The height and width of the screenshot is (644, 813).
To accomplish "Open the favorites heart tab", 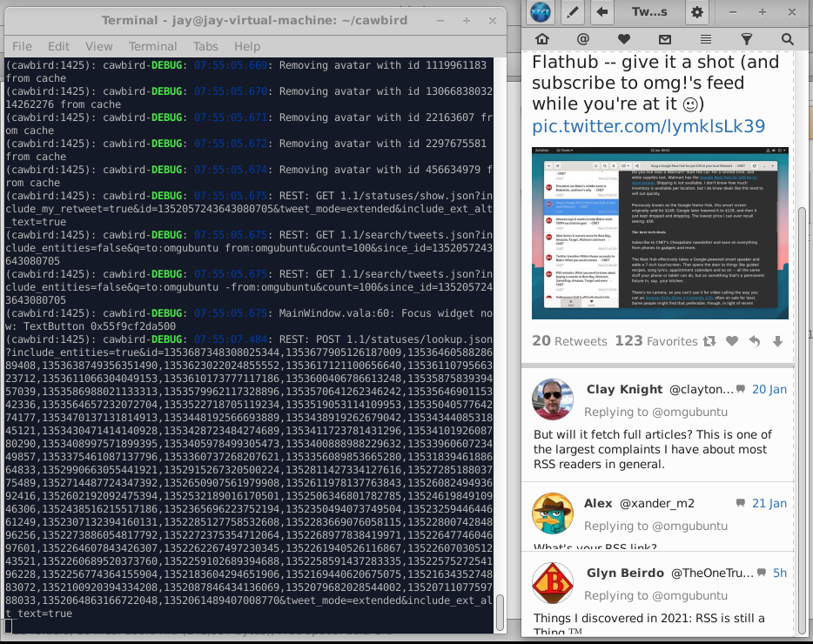I will [x=624, y=39].
